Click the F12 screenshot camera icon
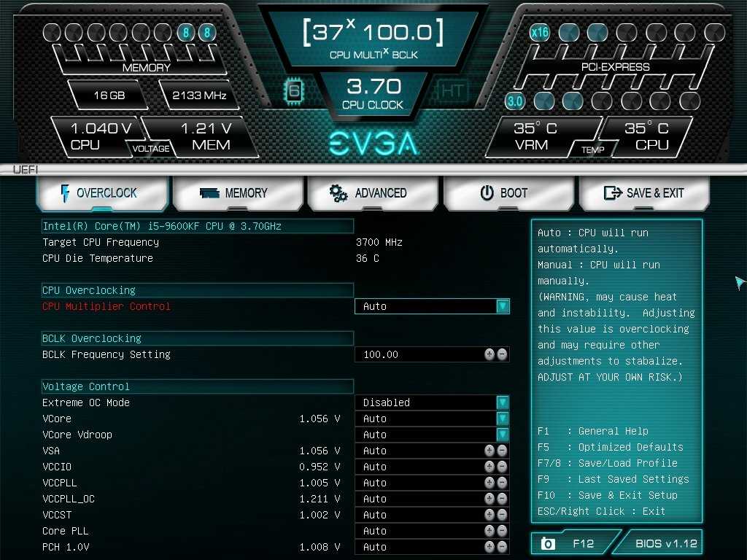The image size is (747, 560). 547,543
